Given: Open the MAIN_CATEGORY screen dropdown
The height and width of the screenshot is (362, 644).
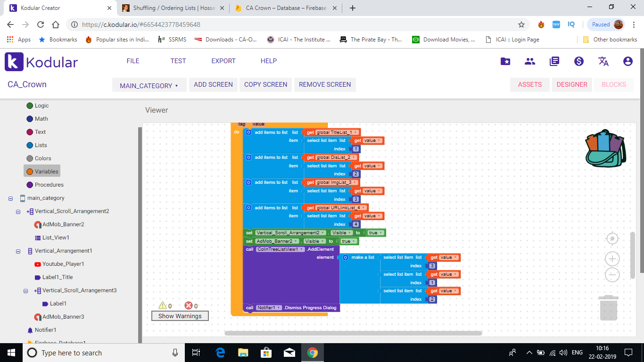Looking at the screenshot, I should (149, 85).
